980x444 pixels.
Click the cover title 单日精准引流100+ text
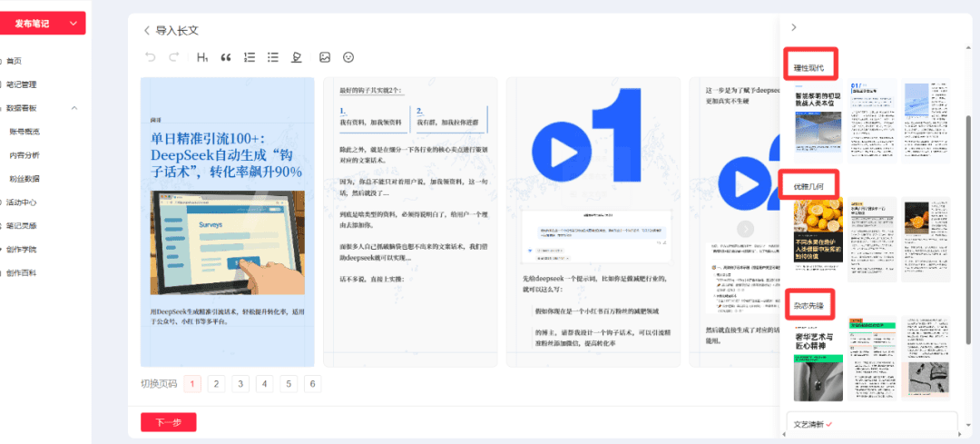tap(226, 154)
